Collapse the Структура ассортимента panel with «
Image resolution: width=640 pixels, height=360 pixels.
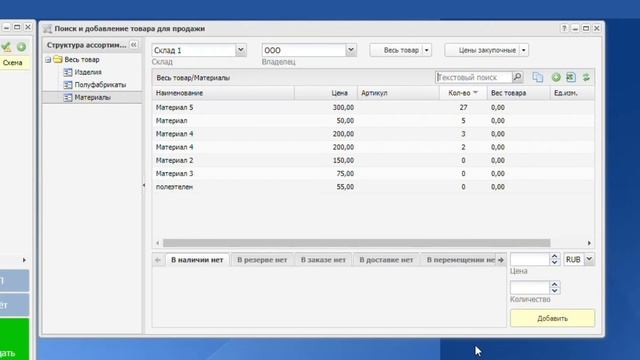click(133, 44)
